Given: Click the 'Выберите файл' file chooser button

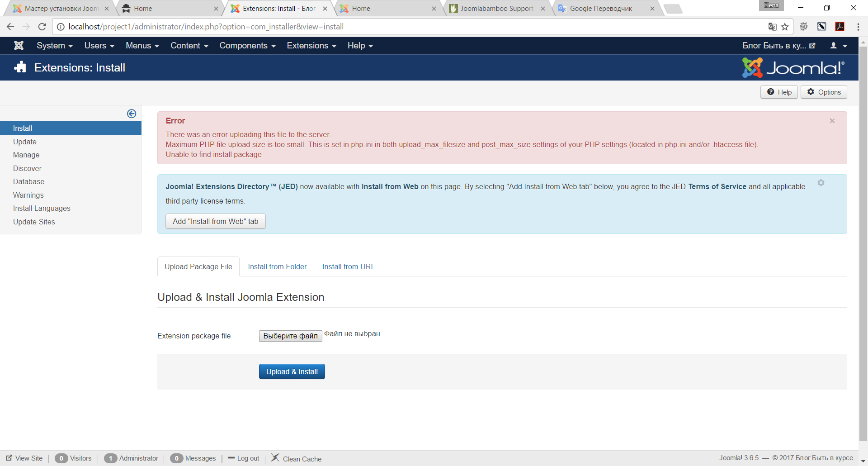Looking at the screenshot, I should [290, 336].
